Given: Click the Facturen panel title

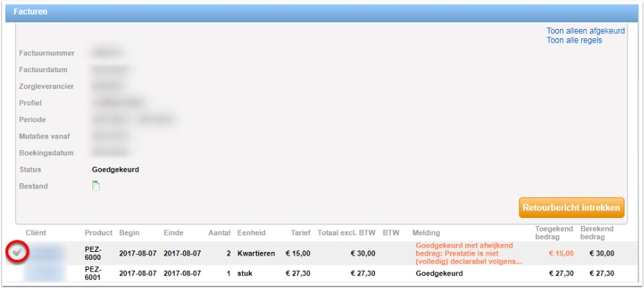Looking at the screenshot, I should click(x=30, y=12).
